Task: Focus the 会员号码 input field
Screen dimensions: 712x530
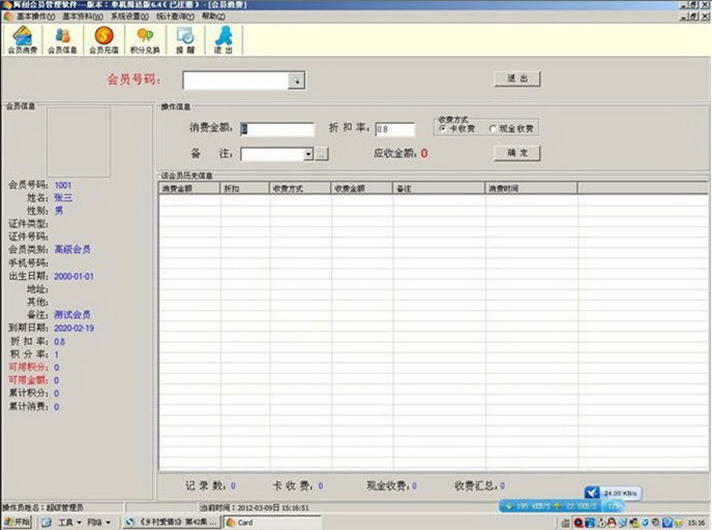Action: click(x=236, y=81)
